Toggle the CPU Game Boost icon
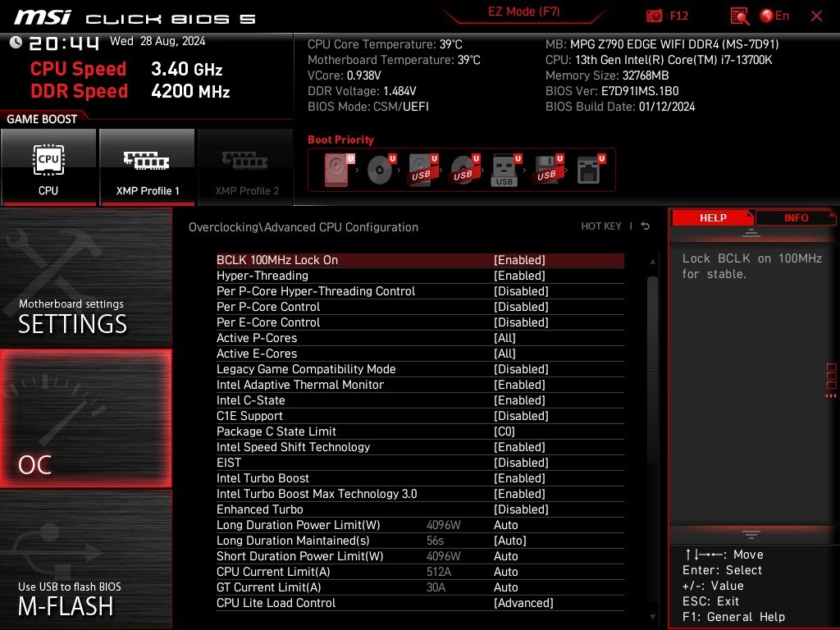The height and width of the screenshot is (630, 840). pos(48,167)
